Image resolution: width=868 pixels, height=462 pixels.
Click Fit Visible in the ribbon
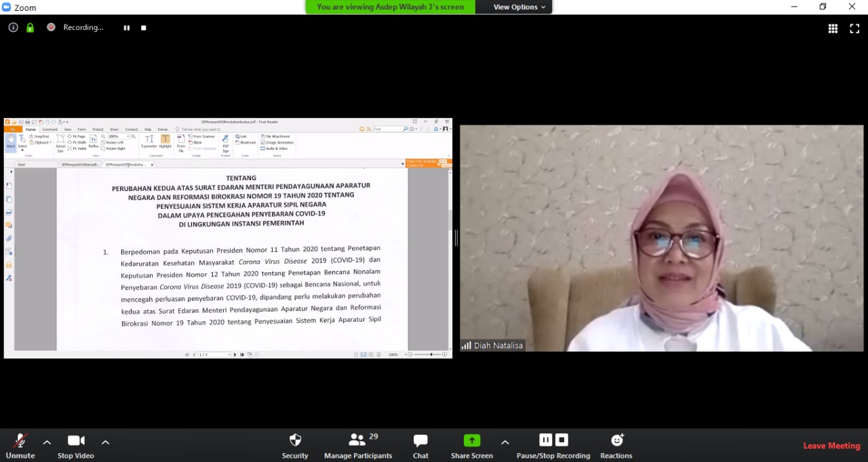pyautogui.click(x=77, y=148)
